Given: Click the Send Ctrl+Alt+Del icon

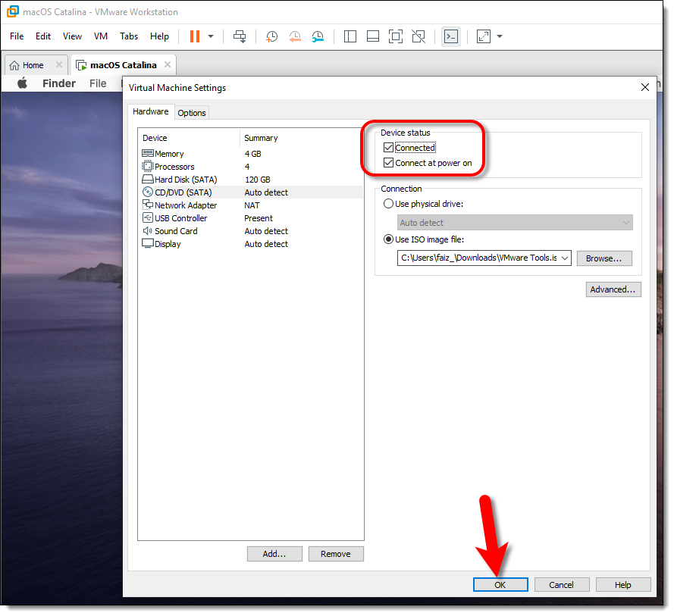Looking at the screenshot, I should (x=240, y=36).
